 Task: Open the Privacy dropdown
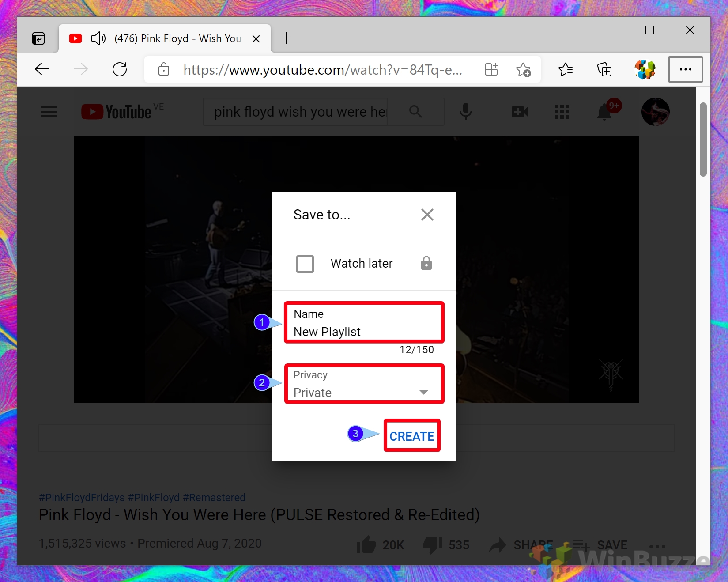[364, 384]
